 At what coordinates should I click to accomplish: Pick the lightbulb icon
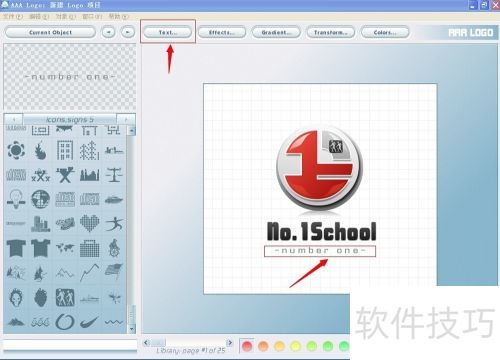[16, 199]
